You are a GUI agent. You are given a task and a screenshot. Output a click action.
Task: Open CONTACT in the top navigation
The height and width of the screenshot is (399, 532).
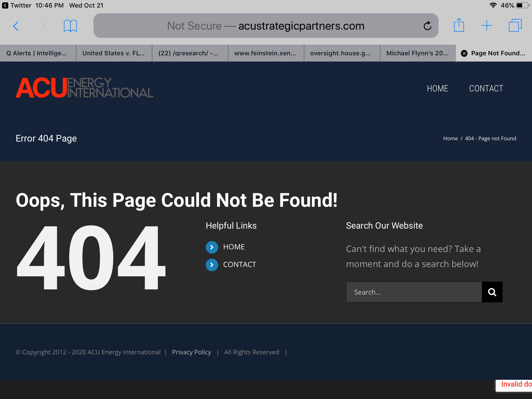tap(486, 89)
